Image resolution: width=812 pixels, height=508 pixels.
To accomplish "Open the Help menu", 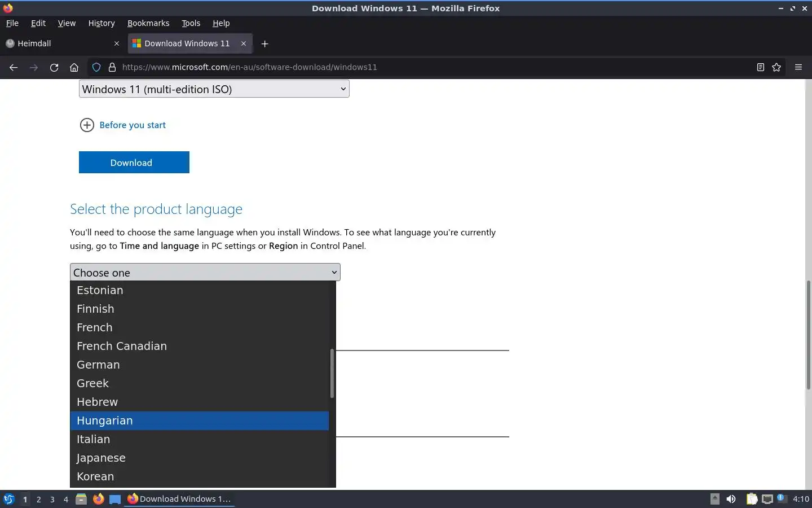I will tap(221, 23).
